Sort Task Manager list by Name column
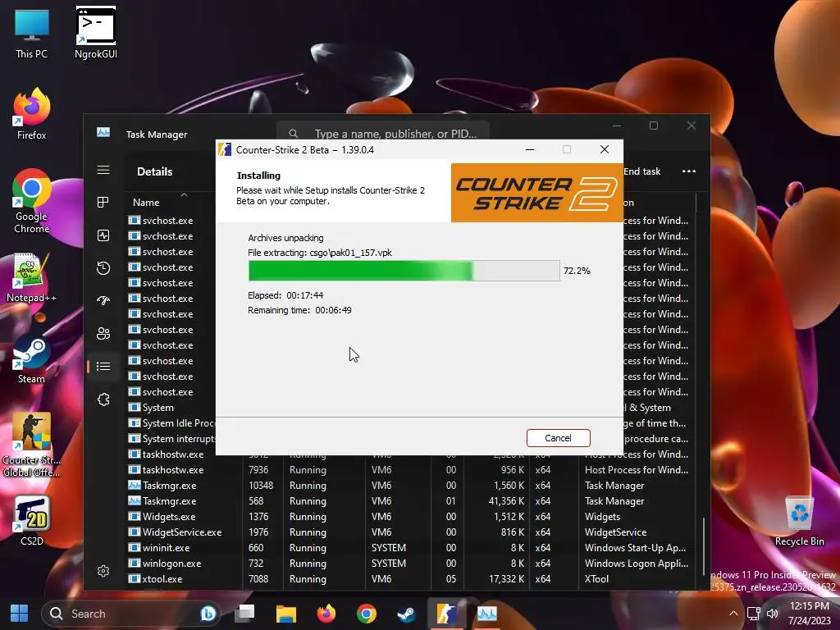Screen dimensions: 840x630 (146, 203)
